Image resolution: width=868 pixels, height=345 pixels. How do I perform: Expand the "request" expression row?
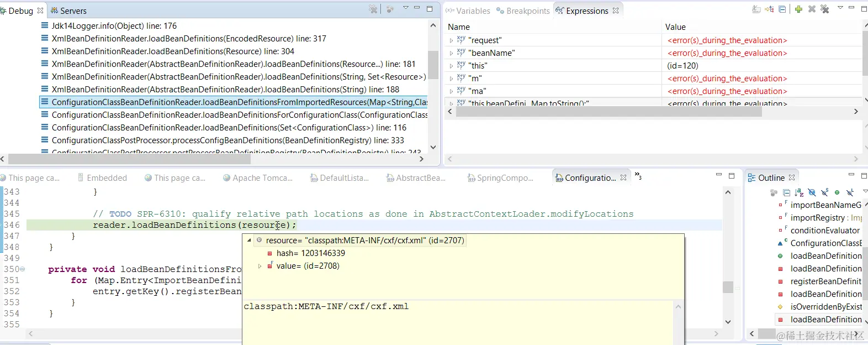[451, 40]
